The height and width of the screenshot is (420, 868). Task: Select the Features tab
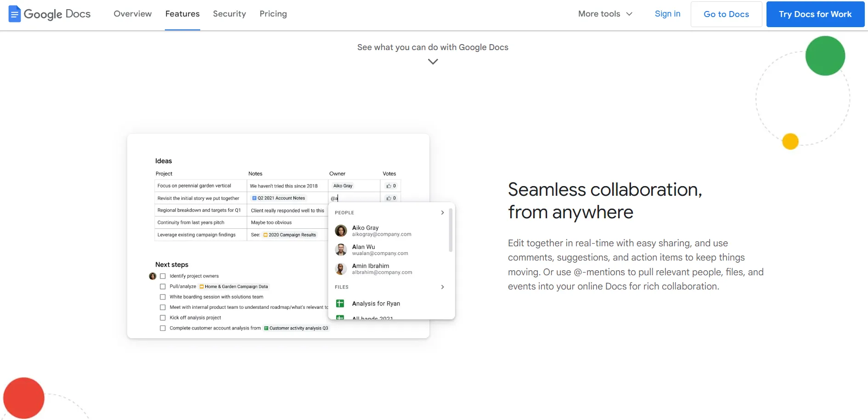pos(182,14)
